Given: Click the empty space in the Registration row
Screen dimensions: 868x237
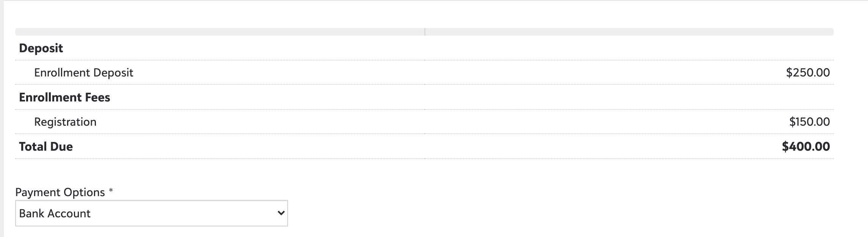Looking at the screenshot, I should click(440, 122).
